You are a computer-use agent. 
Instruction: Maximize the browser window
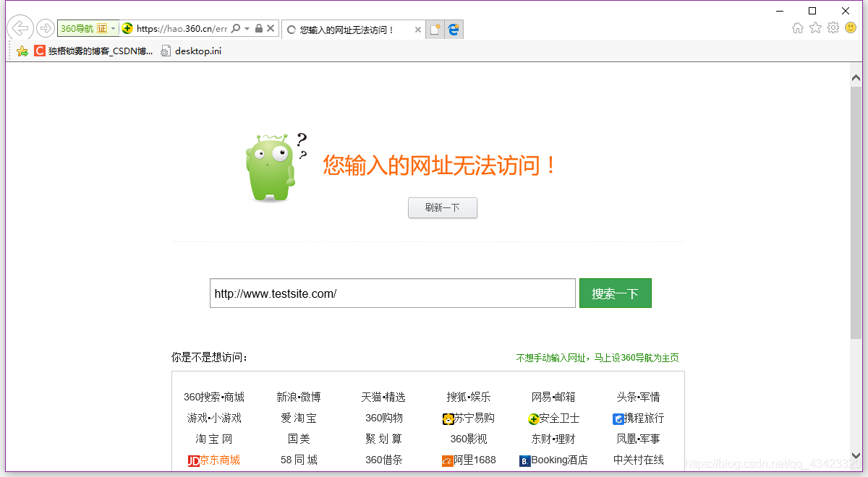[812, 11]
